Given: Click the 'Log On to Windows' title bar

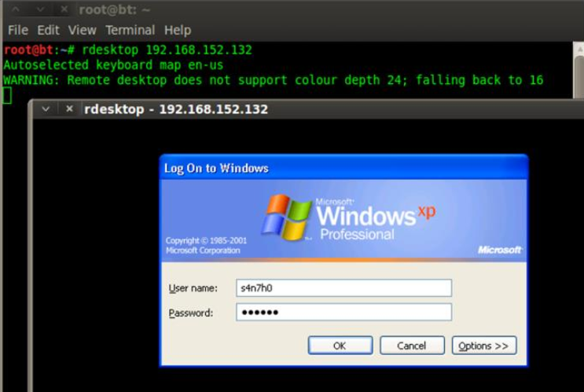Looking at the screenshot, I should click(x=343, y=168).
